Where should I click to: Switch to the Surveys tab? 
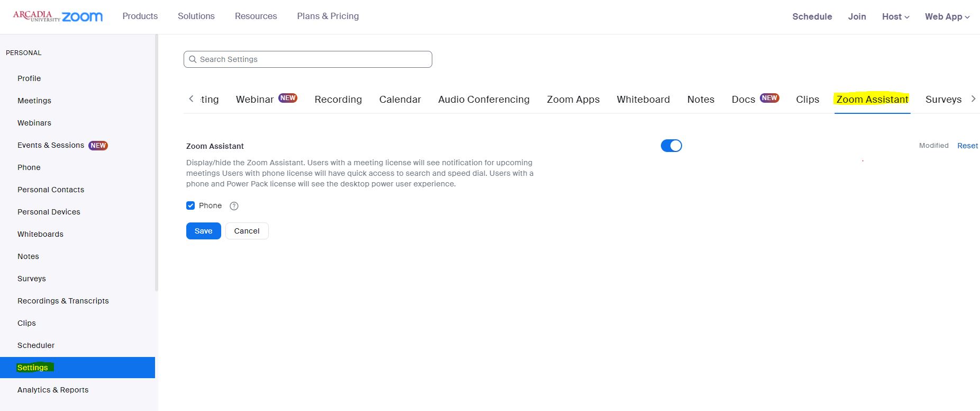coord(943,99)
